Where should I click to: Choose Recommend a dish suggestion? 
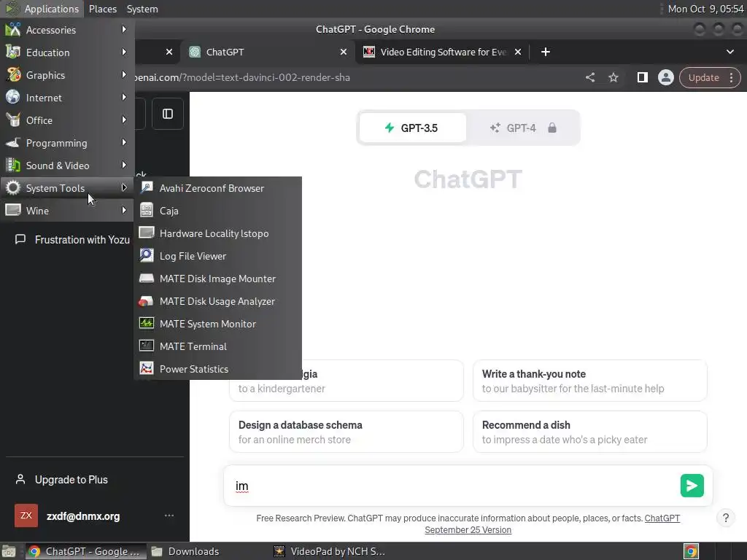589,432
